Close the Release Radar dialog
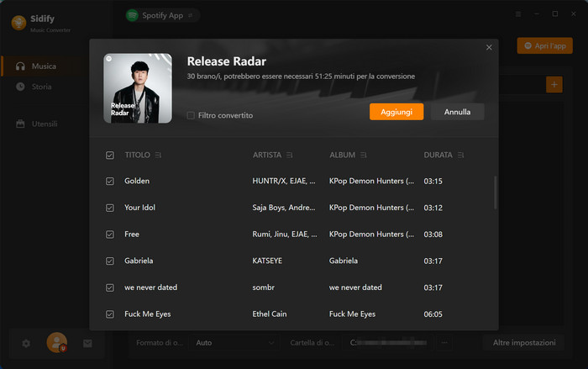The height and width of the screenshot is (369, 588). tap(489, 48)
